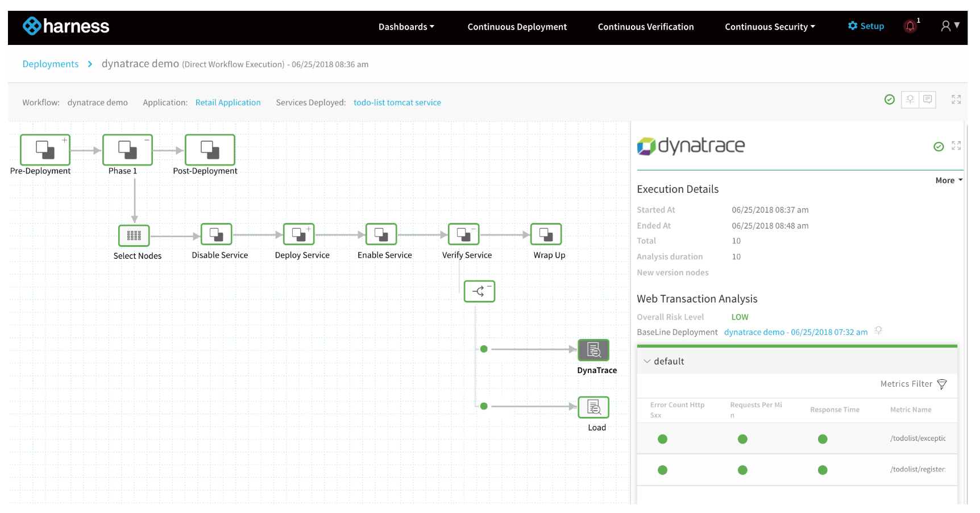Image resolution: width=980 pixels, height=513 pixels.
Task: Open notifications bell icon
Action: click(x=911, y=26)
